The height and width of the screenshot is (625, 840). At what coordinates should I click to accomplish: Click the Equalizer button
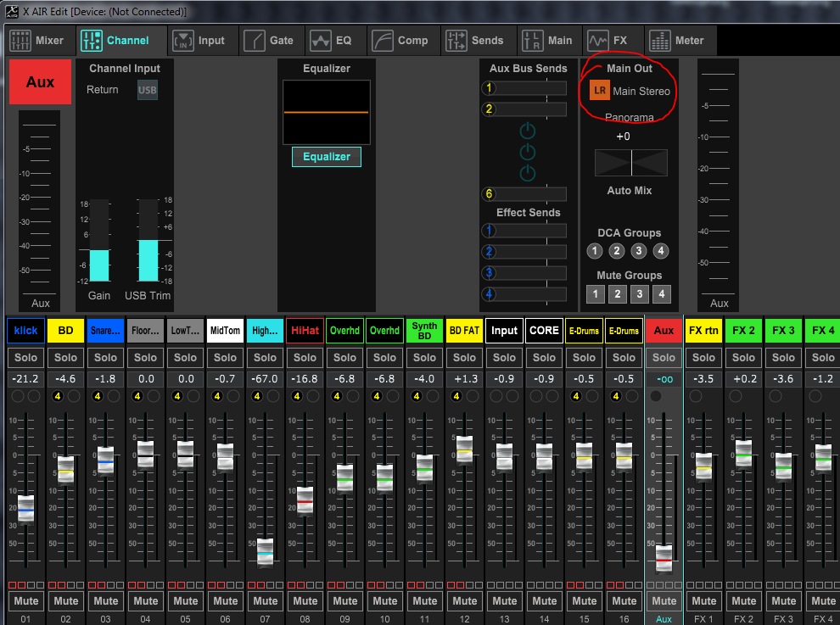(327, 157)
